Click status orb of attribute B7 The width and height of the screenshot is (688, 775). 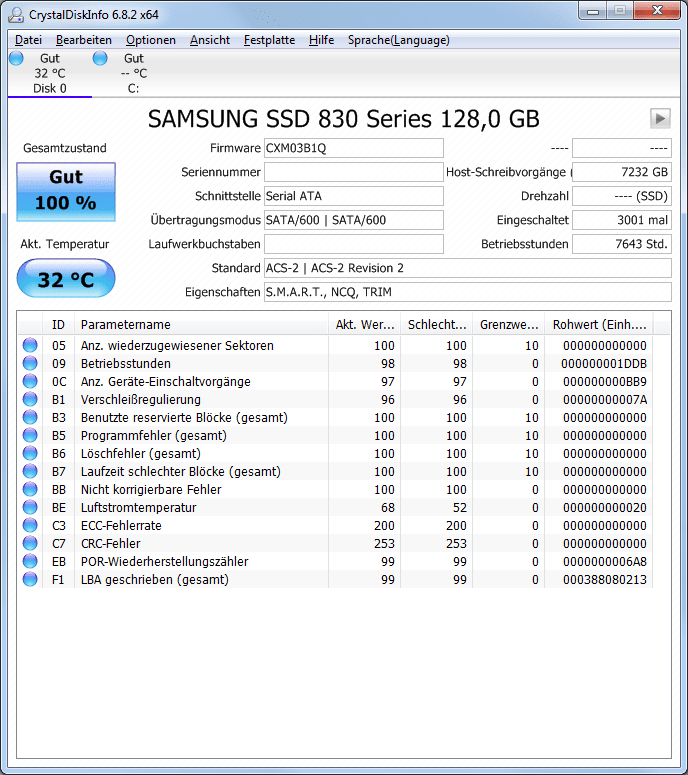tap(30, 471)
